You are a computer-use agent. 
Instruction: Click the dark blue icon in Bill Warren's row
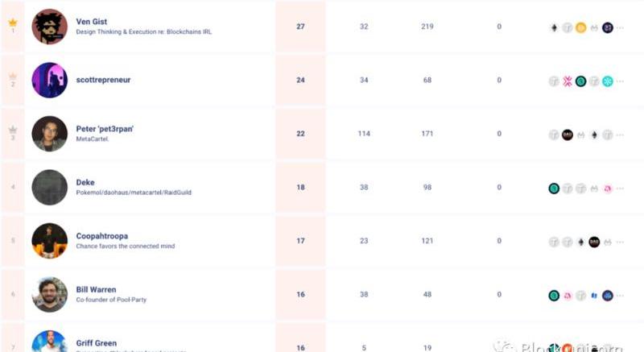tap(608, 295)
